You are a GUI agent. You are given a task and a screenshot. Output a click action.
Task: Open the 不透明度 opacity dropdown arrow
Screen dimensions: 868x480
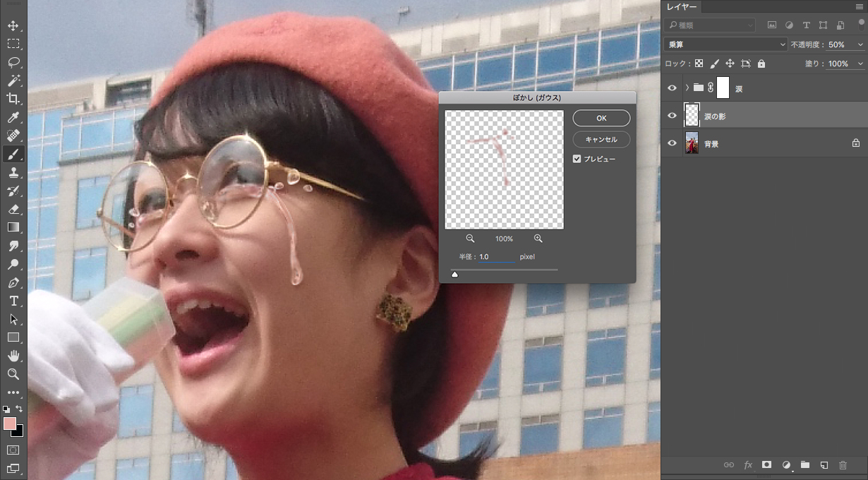[x=860, y=44]
